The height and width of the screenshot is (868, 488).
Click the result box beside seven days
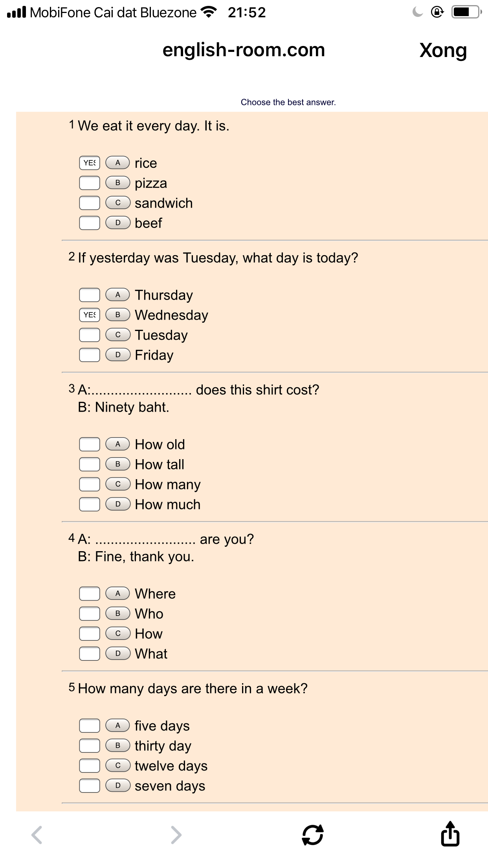pos(90,786)
